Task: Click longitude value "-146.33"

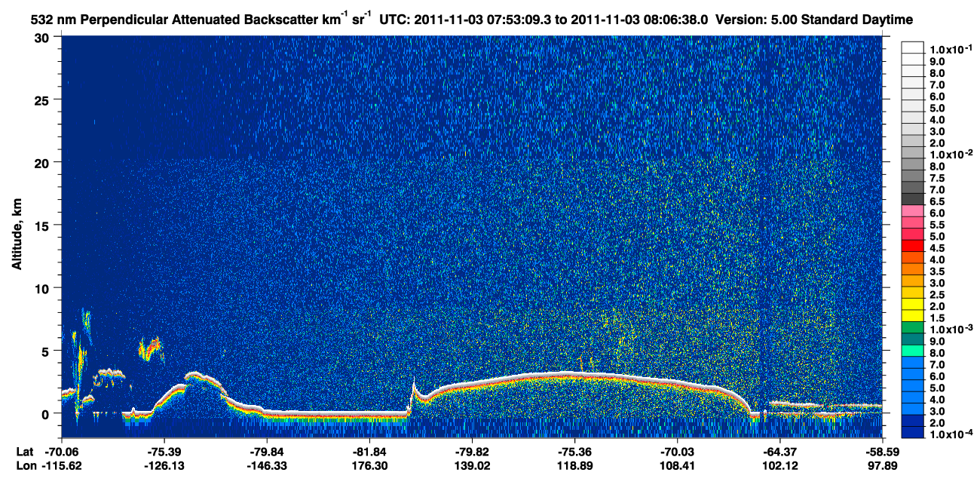Action: click(x=268, y=465)
